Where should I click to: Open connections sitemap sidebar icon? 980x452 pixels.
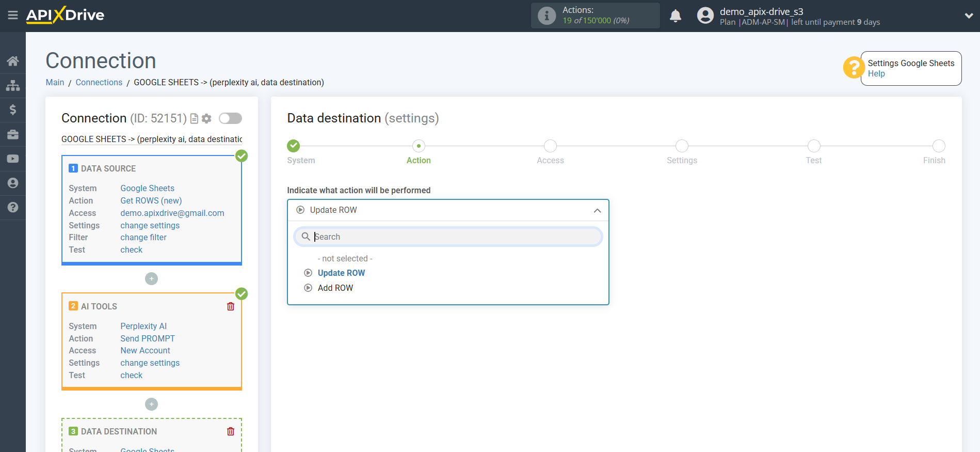point(13,85)
